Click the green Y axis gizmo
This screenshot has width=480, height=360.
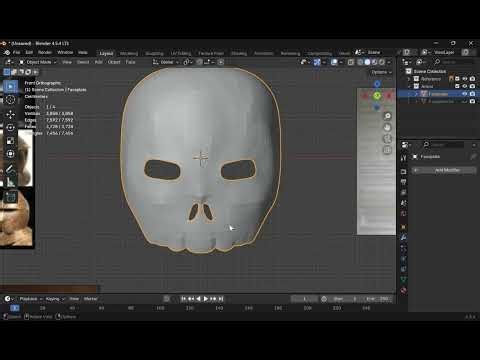[x=377, y=96]
